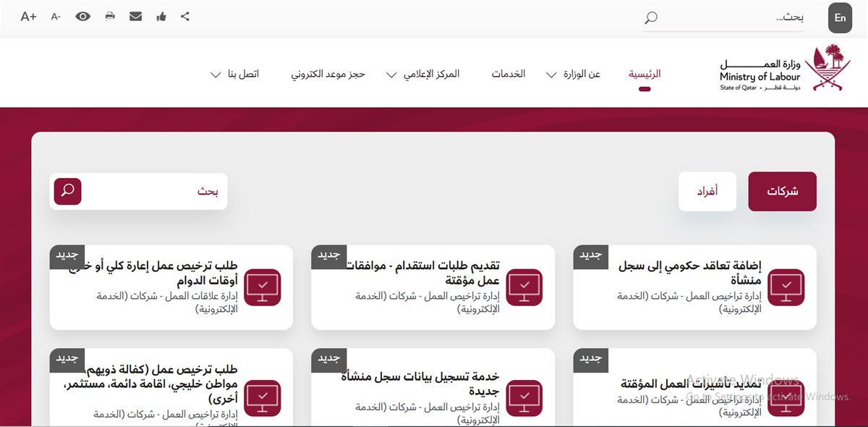Image resolution: width=868 pixels, height=427 pixels.
Task: Open حجز موعد الكتروني appointment link
Action: [x=328, y=74]
